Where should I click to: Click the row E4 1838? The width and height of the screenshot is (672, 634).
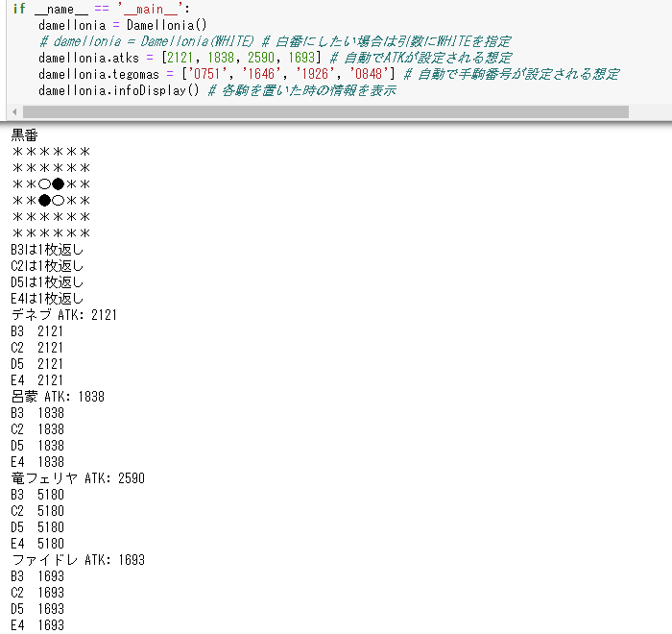(x=37, y=461)
